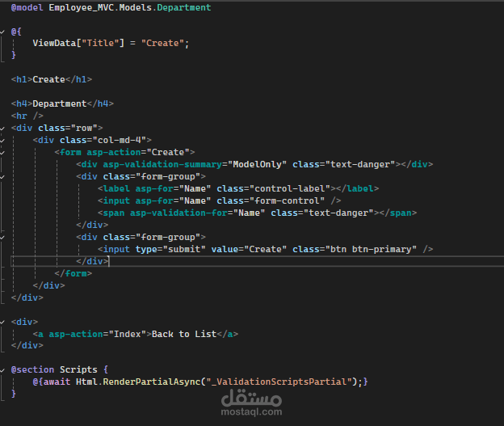
Task: Collapse the form asp-action="Create" block
Action: (x=2, y=153)
